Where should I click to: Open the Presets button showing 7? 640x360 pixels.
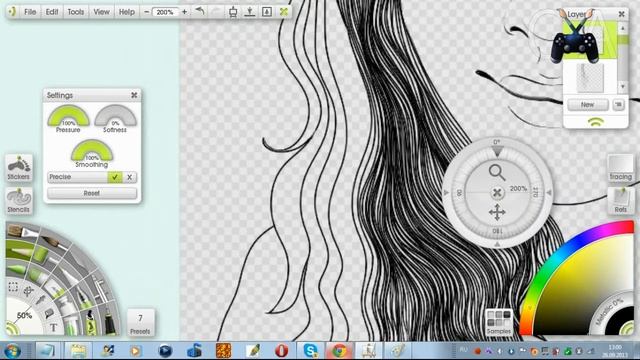(140, 322)
